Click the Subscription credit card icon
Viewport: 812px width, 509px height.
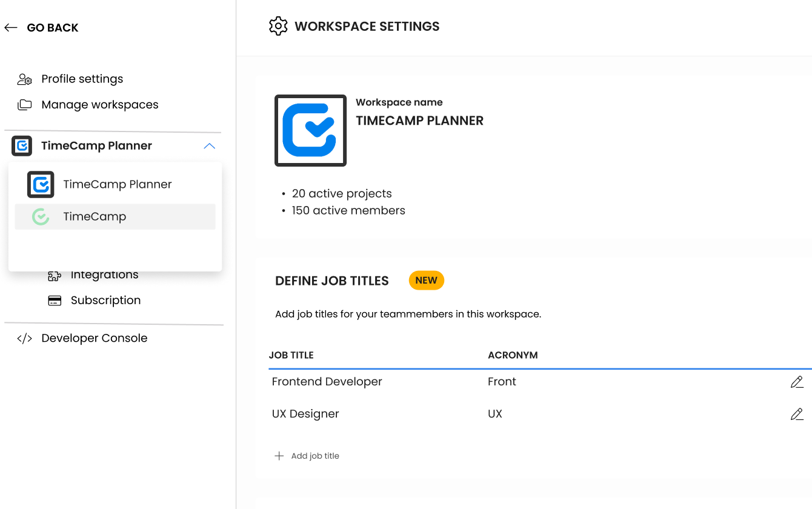tap(55, 301)
